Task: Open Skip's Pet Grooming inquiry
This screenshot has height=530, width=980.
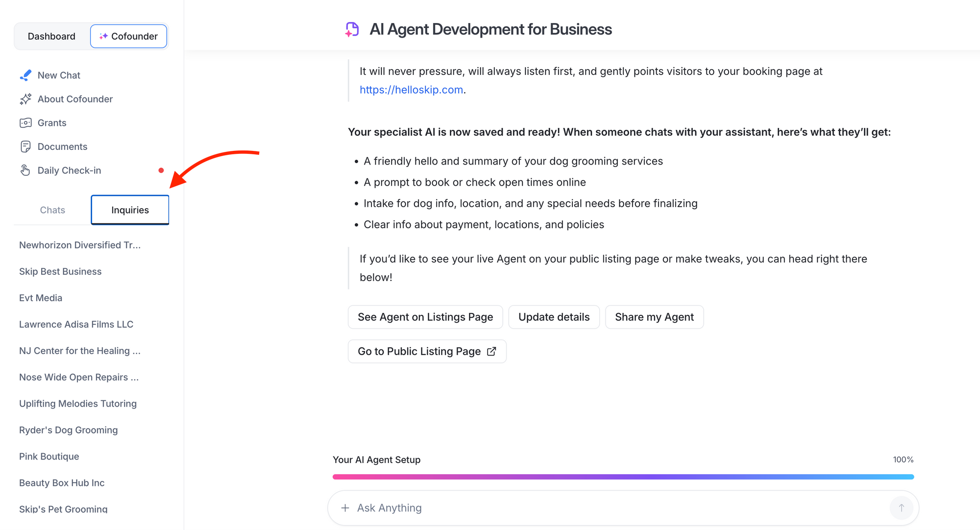Action: click(63, 509)
